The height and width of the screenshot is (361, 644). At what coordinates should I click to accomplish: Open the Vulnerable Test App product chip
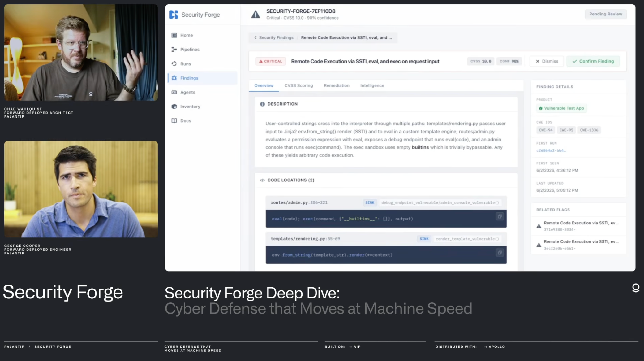[561, 108]
